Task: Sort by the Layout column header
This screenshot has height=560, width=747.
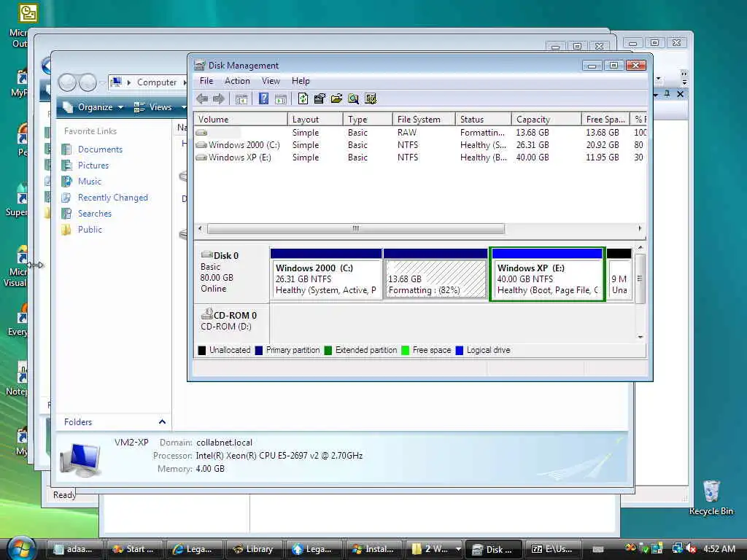Action: point(315,119)
